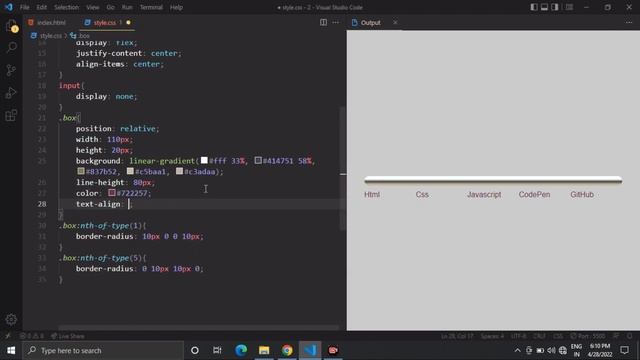This screenshot has height=360, width=640.
Task: Open the Customize Layout control
Action: tap(569, 7)
